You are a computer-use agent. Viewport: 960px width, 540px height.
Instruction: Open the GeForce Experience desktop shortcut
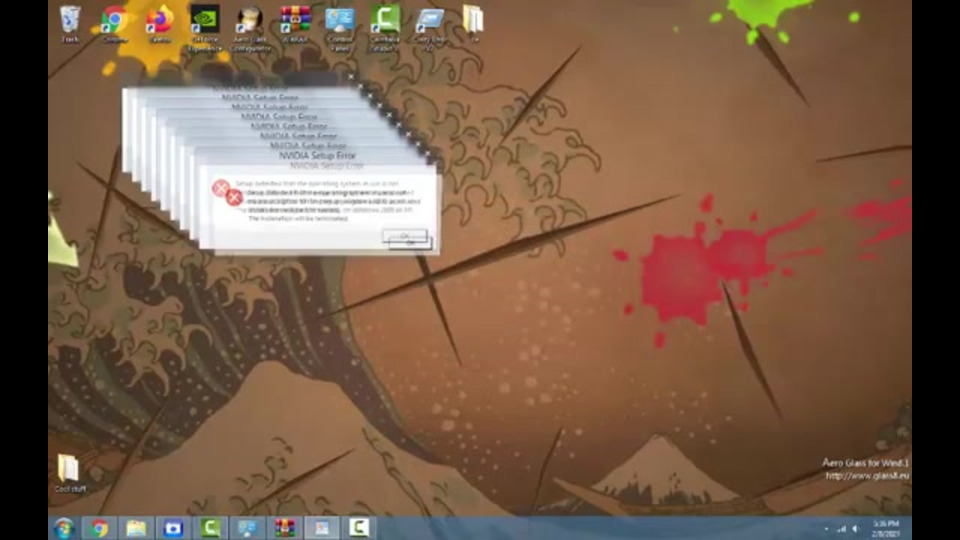coord(204,27)
